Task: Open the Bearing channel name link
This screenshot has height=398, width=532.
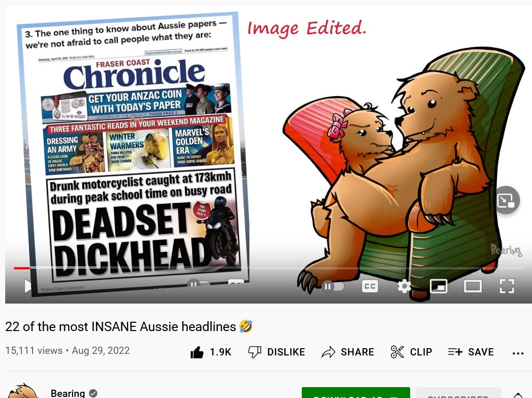Action: point(67,393)
